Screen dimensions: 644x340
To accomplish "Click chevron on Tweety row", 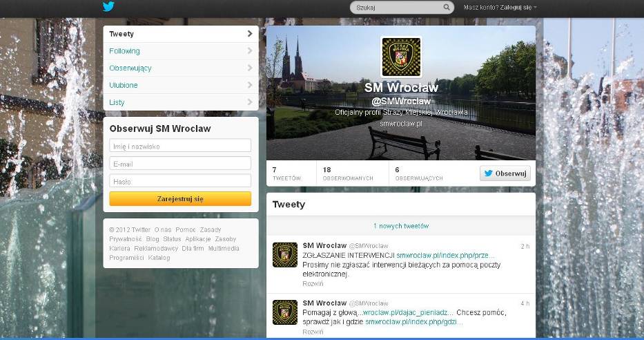I will tap(250, 34).
